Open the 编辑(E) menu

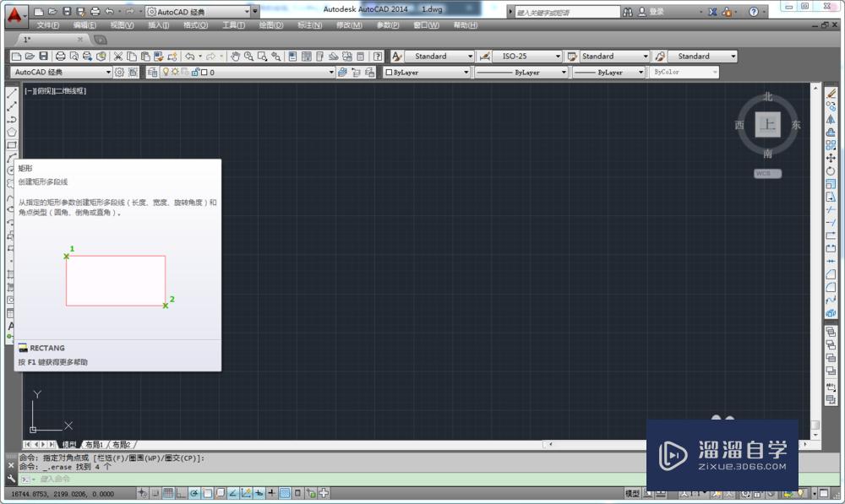coord(84,25)
